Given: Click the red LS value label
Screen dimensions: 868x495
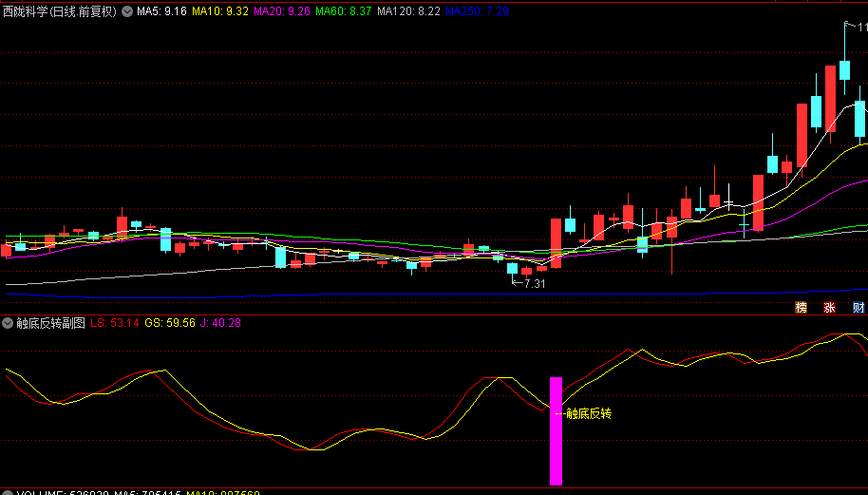Looking at the screenshot, I should tap(115, 323).
